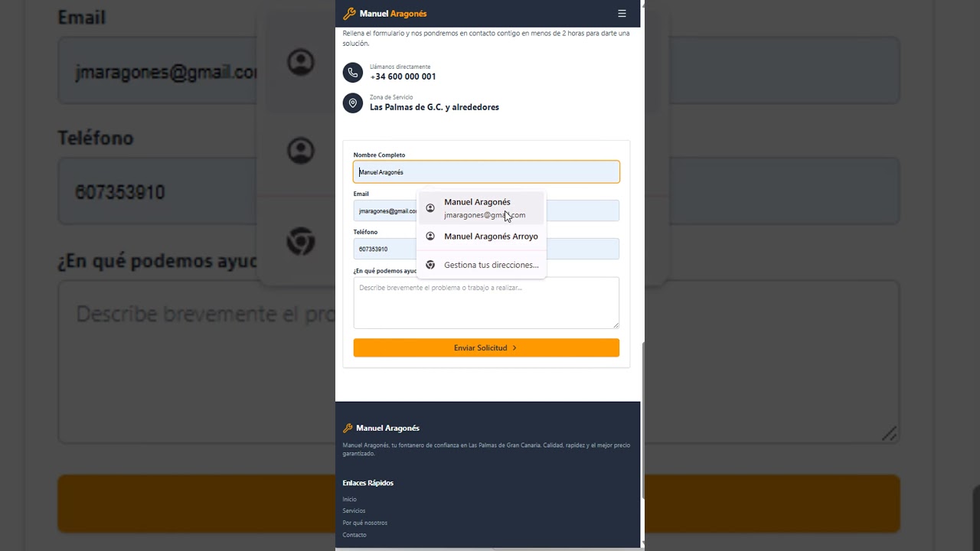Image resolution: width=980 pixels, height=551 pixels.
Task: Click the arrow icon on Enviar Solicitud button
Action: [514, 347]
